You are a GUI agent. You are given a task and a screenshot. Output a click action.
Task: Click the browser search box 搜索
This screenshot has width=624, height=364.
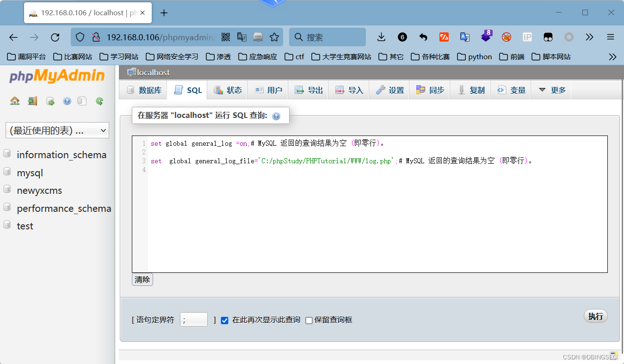click(x=327, y=37)
